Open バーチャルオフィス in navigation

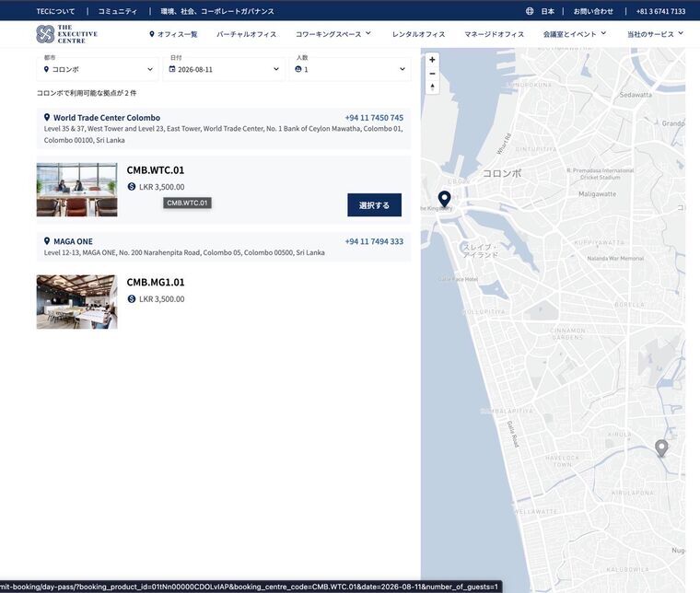(247, 34)
